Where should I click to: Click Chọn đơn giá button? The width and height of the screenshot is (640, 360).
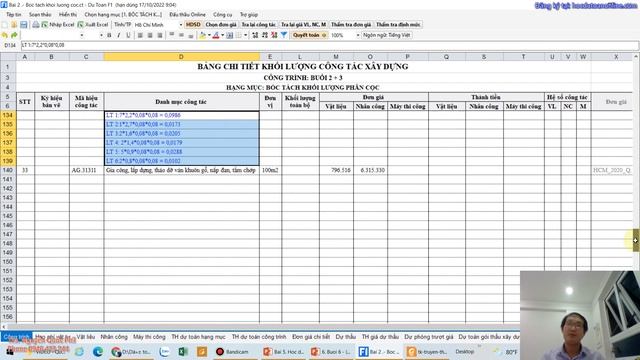[x=221, y=25]
